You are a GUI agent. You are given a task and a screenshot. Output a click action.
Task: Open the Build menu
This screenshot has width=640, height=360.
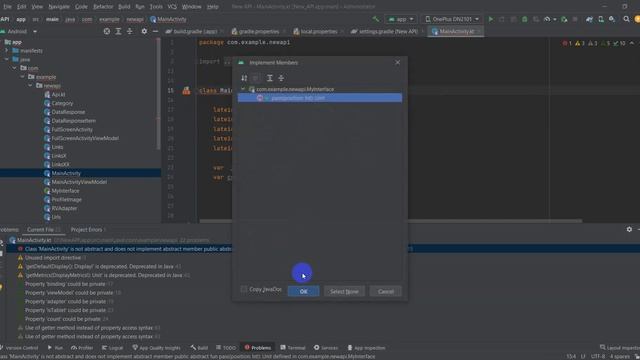124,7
